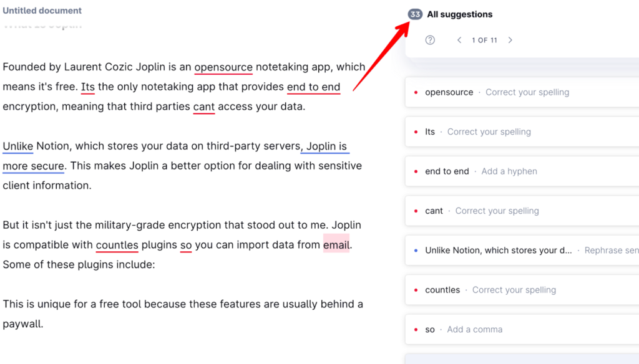Click the "Untitled document" title

pos(42,10)
